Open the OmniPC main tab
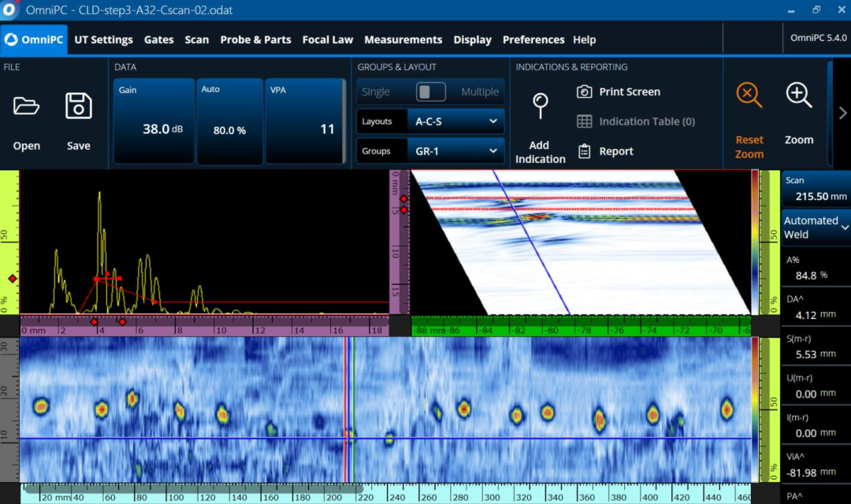The width and height of the screenshot is (851, 504). pos(34,39)
